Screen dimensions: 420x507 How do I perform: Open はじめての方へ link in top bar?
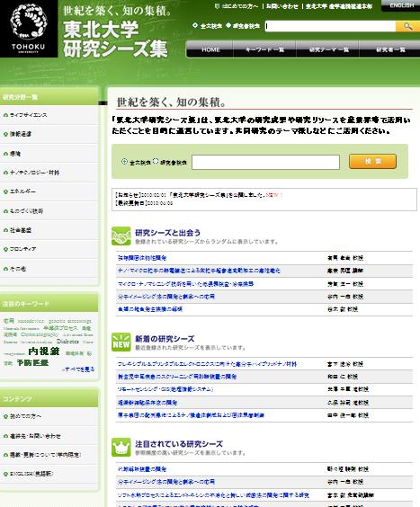point(240,6)
